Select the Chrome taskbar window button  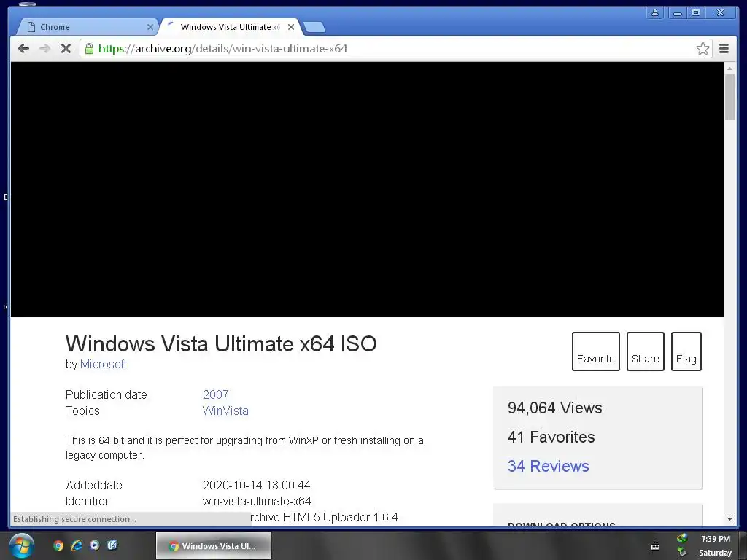pyautogui.click(x=214, y=545)
